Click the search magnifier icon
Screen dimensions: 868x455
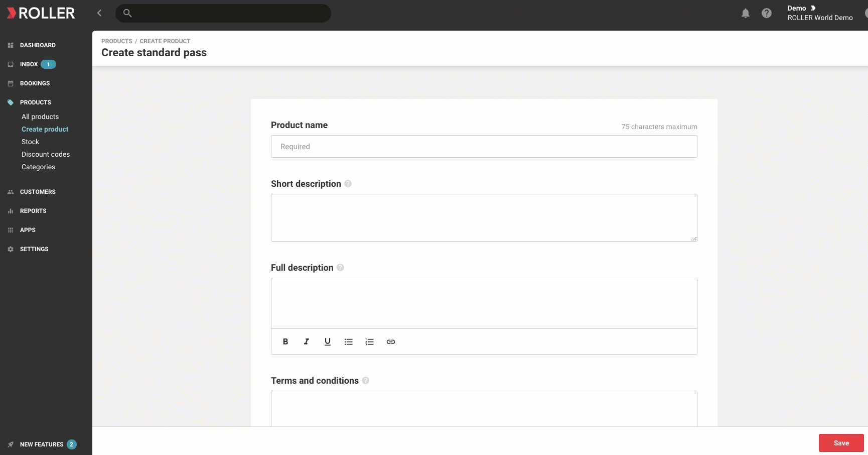tap(127, 13)
